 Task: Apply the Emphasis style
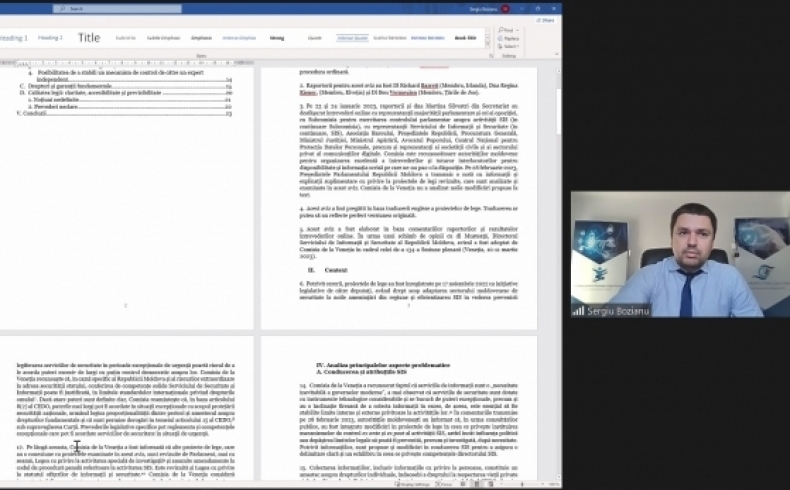201,38
